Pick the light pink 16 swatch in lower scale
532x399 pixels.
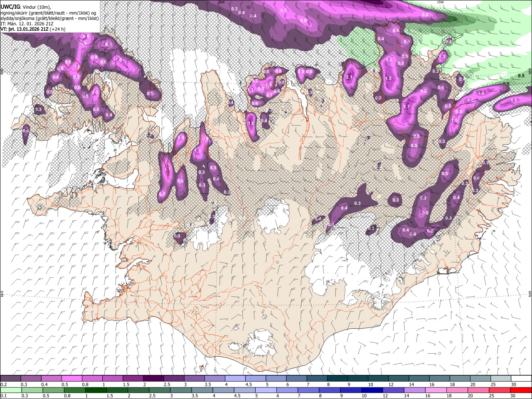coord(436,390)
